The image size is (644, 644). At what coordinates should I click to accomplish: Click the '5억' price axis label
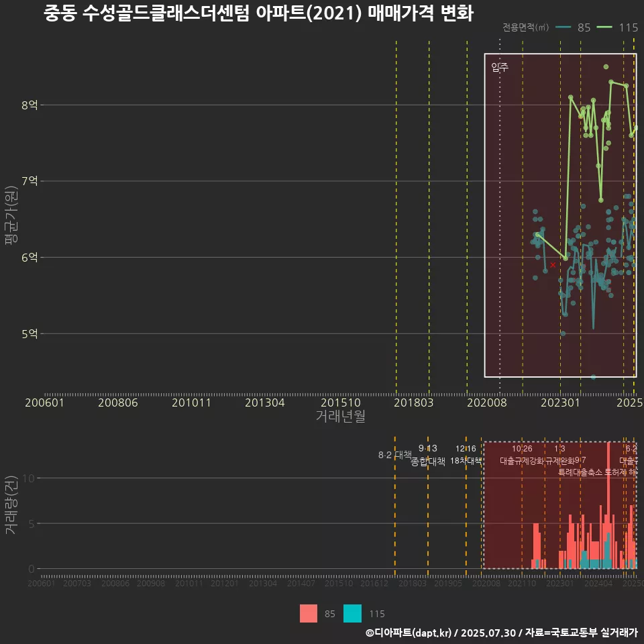tap(30, 333)
